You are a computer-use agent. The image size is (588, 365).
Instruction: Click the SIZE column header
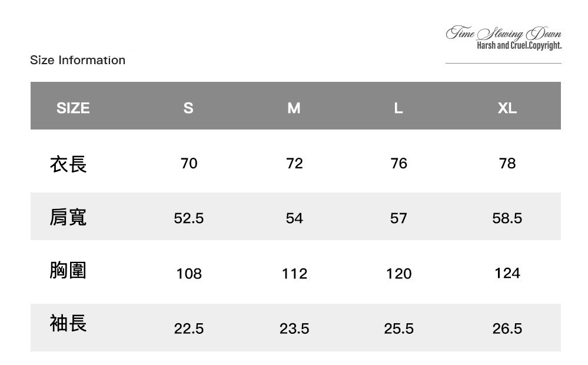[73, 108]
